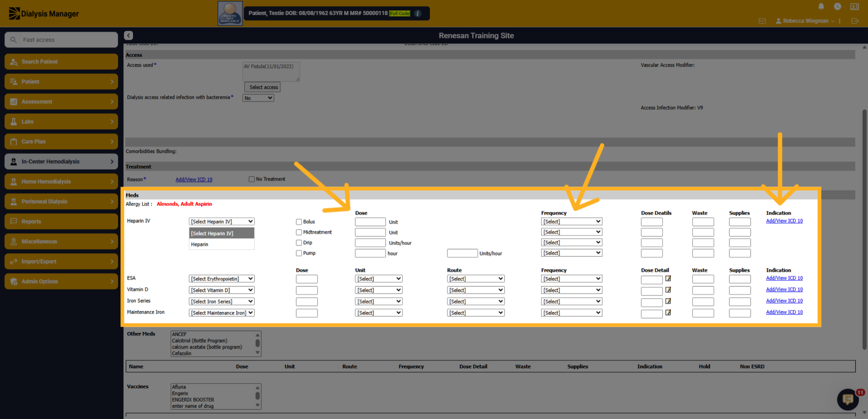The height and width of the screenshot is (419, 868).
Task: Open the Rebecca Wiegman user menu
Action: pos(805,21)
